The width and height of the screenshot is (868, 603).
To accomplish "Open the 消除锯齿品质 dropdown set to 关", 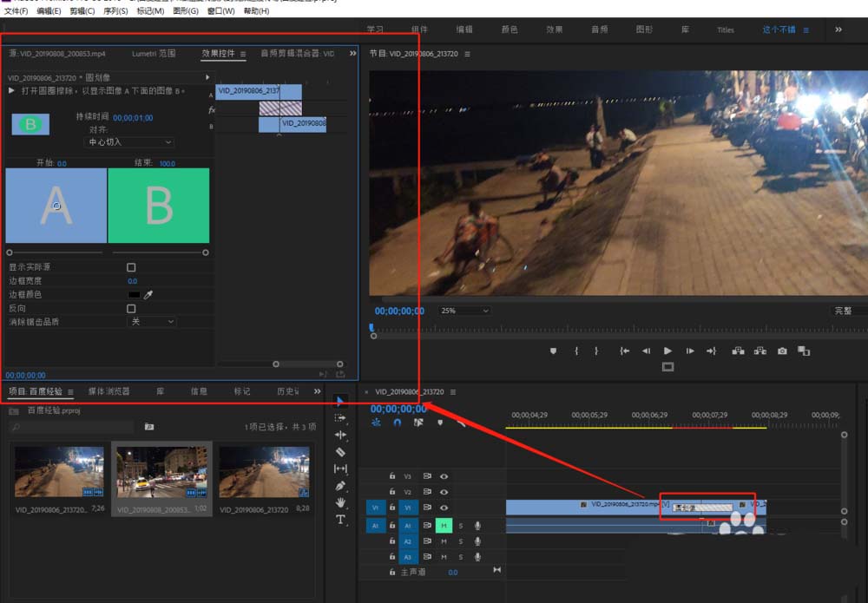I will coord(152,322).
